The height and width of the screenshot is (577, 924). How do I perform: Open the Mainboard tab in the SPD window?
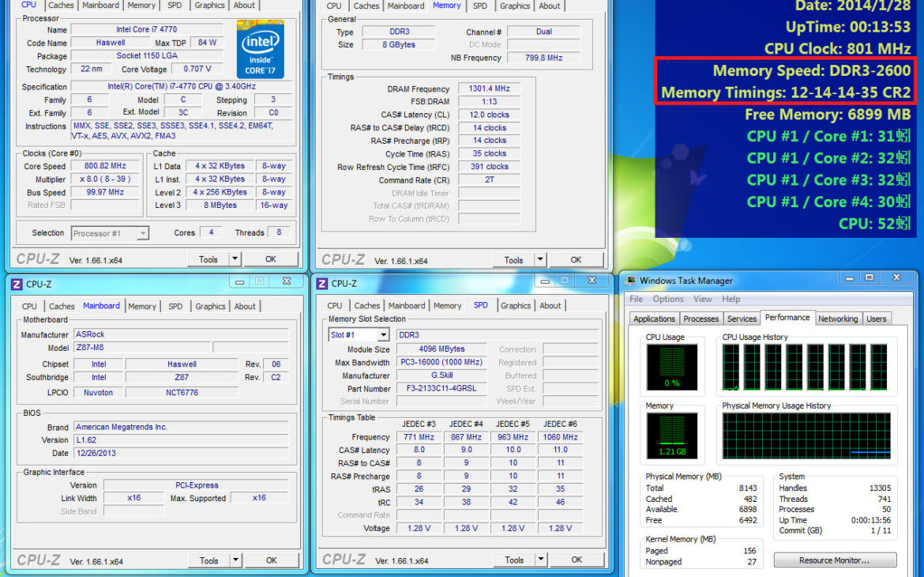(x=407, y=305)
